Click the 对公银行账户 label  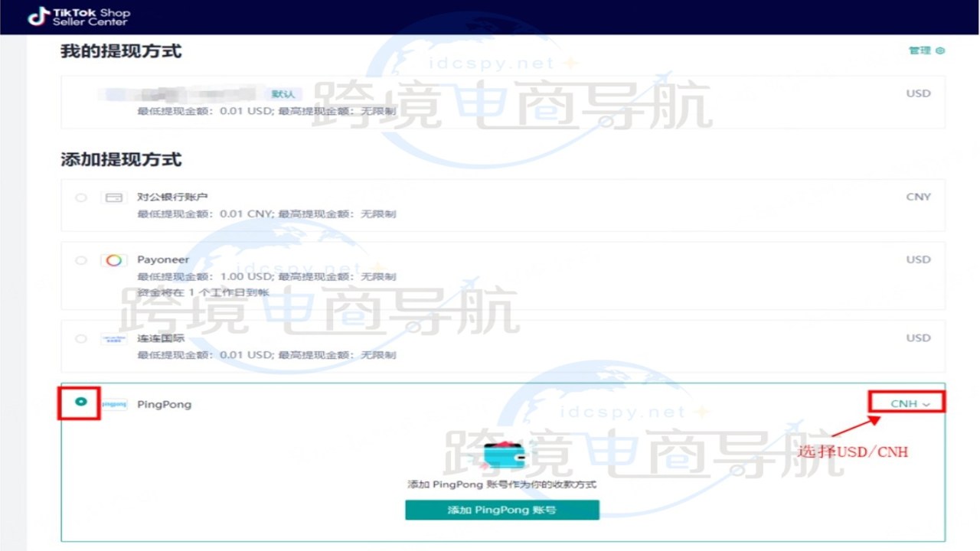[x=173, y=197]
